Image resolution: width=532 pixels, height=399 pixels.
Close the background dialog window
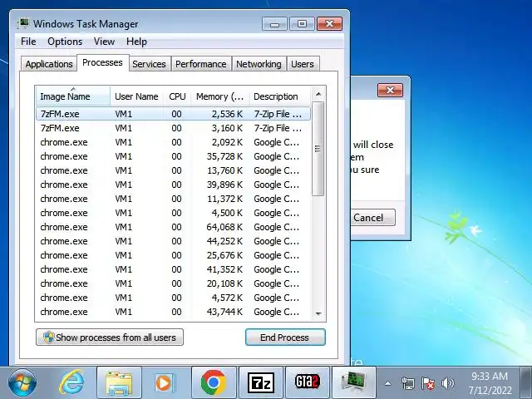click(x=390, y=91)
